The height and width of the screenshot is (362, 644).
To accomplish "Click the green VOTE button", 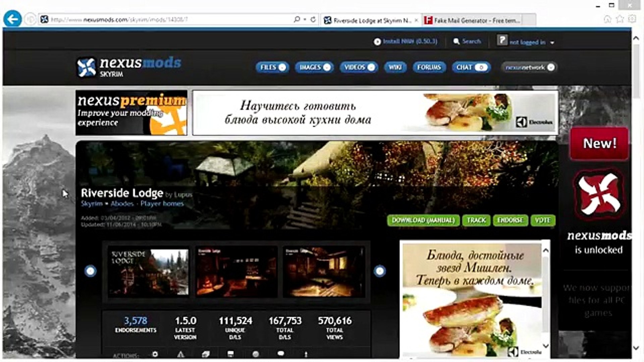I will tap(543, 220).
